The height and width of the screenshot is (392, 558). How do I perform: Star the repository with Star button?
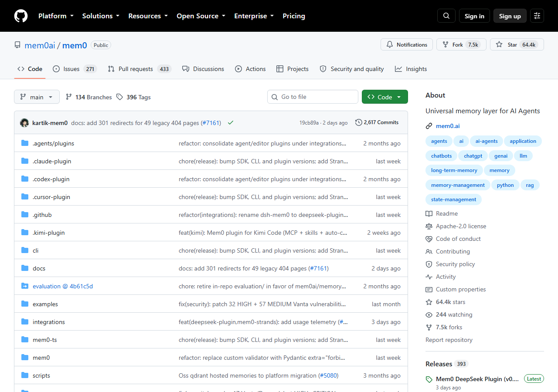click(x=517, y=45)
